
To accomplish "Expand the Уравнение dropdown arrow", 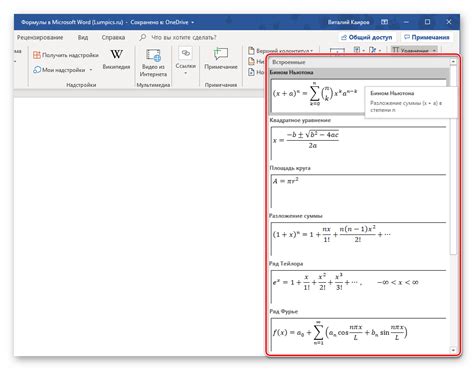I will 434,51.
